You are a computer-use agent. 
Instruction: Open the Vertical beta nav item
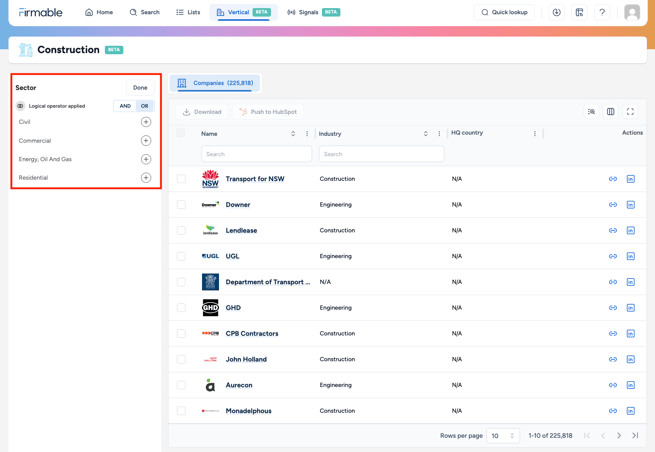click(x=244, y=13)
